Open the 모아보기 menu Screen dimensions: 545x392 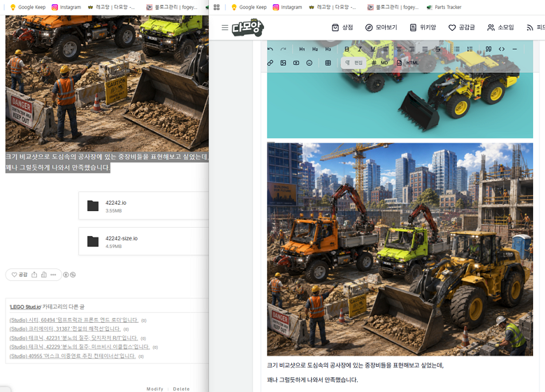coord(381,27)
